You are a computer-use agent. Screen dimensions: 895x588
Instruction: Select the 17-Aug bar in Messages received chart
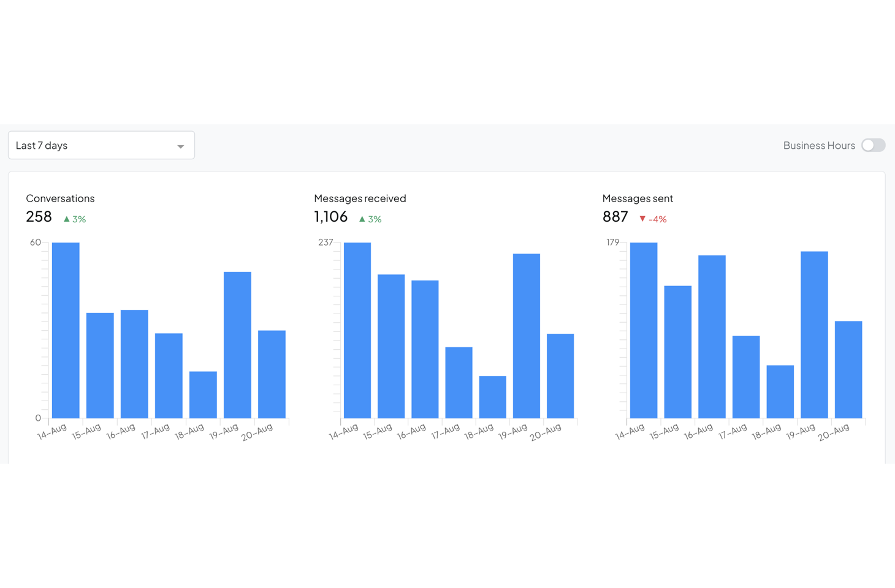pyautogui.click(x=459, y=383)
